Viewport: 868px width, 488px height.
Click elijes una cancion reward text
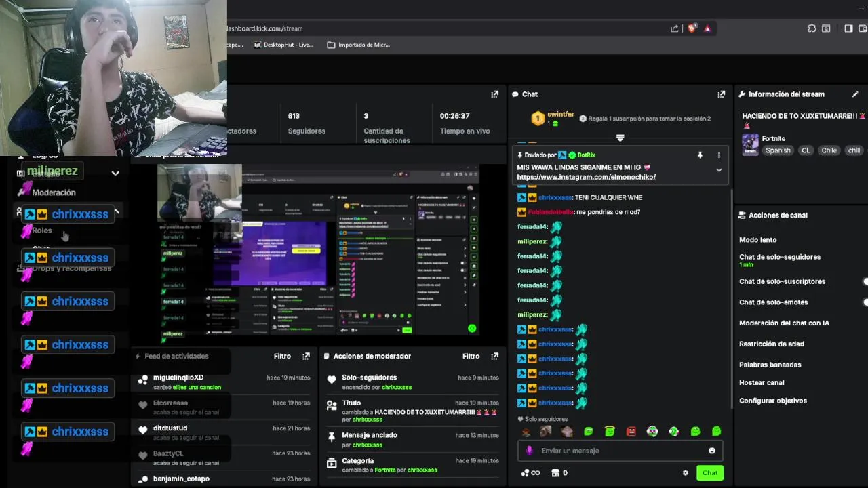196,388
